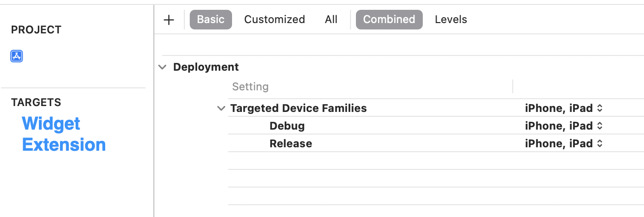
Task: Click the Release configuration row label
Action: (x=291, y=144)
